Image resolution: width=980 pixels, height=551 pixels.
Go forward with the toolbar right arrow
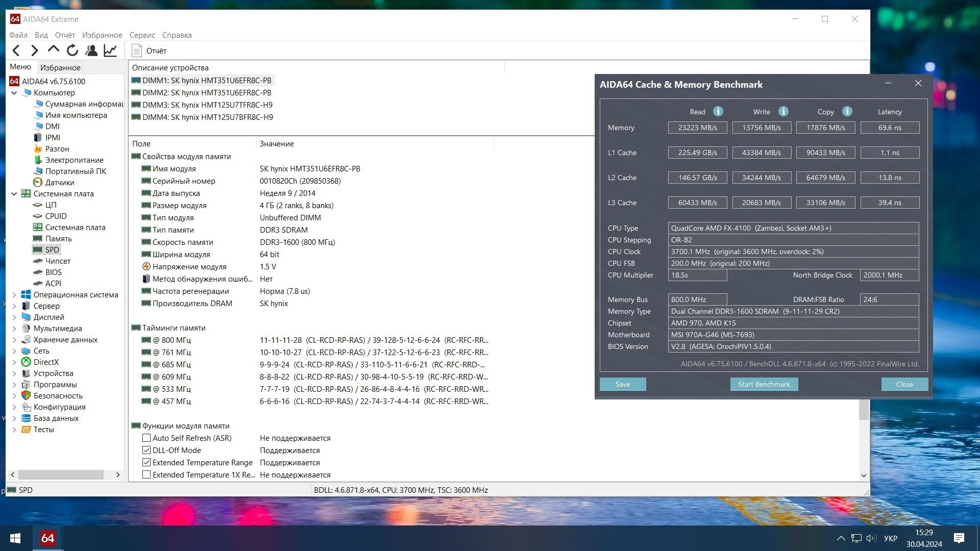point(34,51)
